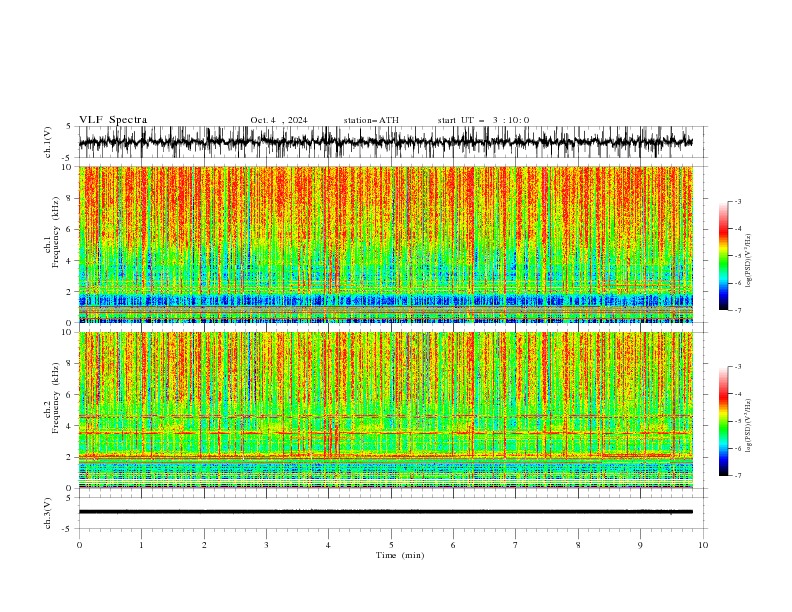Select the date text "Oct. 4 , 2024"
Image resolution: width=792 pixels, height=612 pixels.
click(x=279, y=120)
